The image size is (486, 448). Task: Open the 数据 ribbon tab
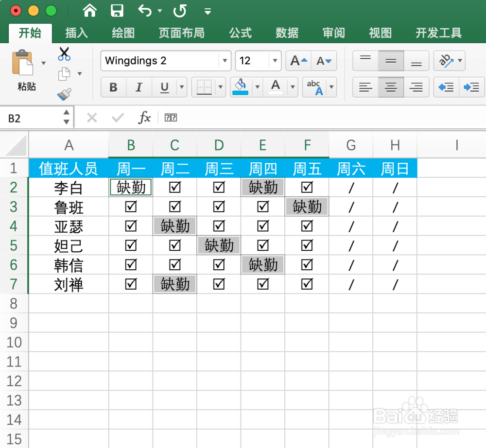[287, 33]
